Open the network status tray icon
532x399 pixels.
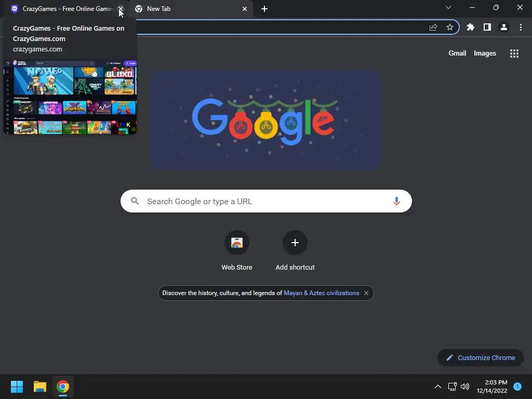[x=452, y=387]
